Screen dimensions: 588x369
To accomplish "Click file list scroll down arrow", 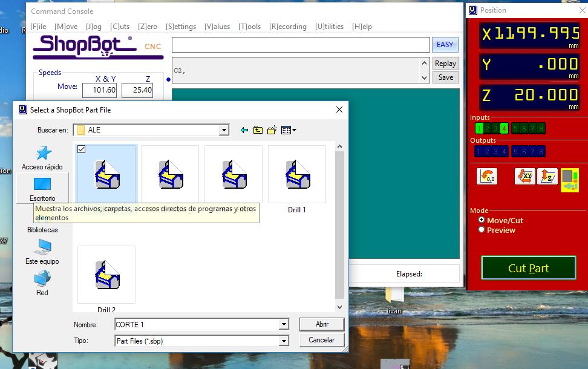I will click(x=339, y=307).
